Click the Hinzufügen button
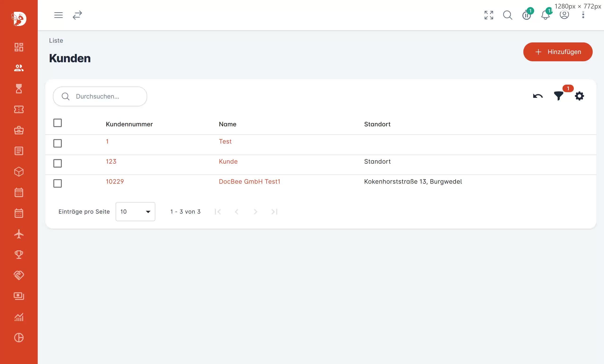604x364 pixels. (558, 52)
